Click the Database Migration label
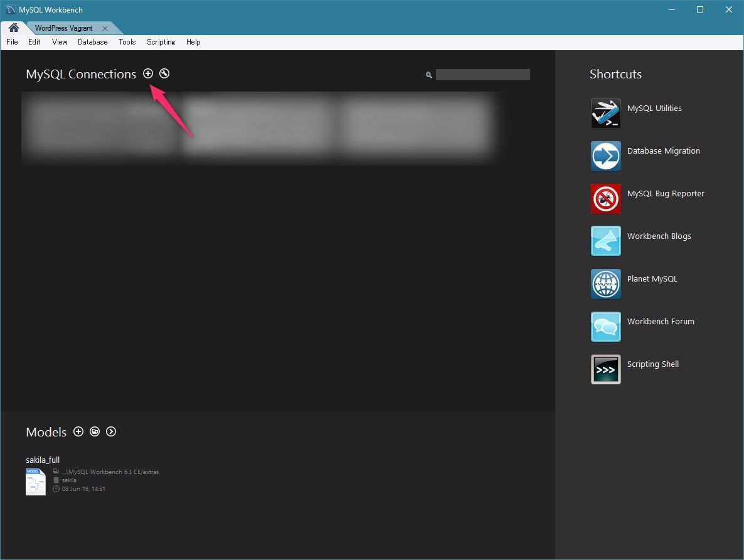 [x=663, y=151]
